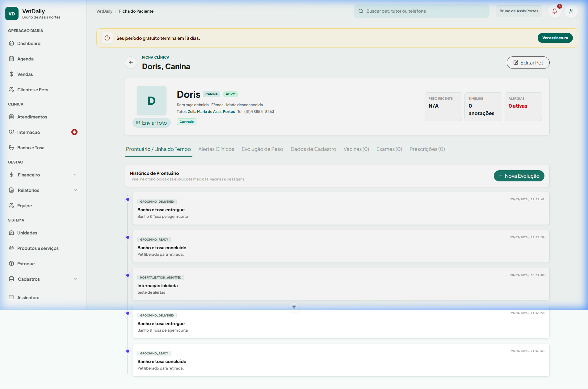Open Produtos e serviços
The height and width of the screenshot is (389, 588).
[43, 248]
